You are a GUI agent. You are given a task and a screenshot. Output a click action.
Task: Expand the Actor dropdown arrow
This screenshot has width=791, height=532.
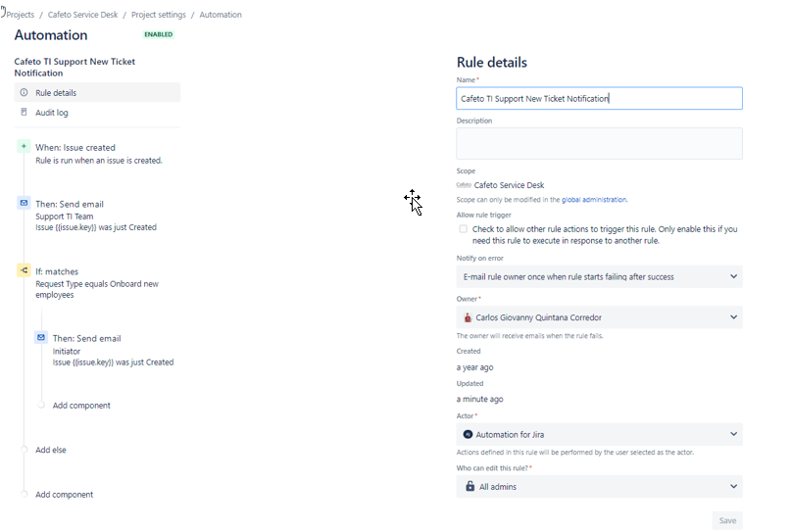point(733,434)
